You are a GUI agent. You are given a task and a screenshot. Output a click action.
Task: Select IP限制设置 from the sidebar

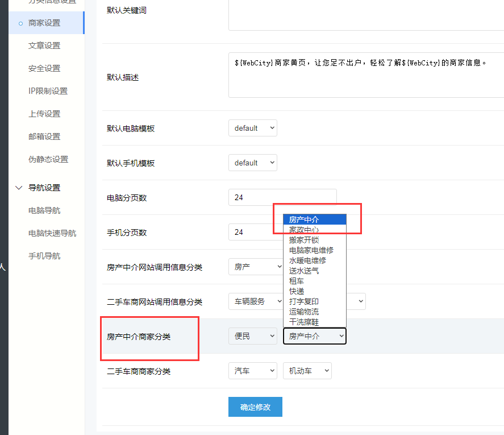[x=48, y=91]
